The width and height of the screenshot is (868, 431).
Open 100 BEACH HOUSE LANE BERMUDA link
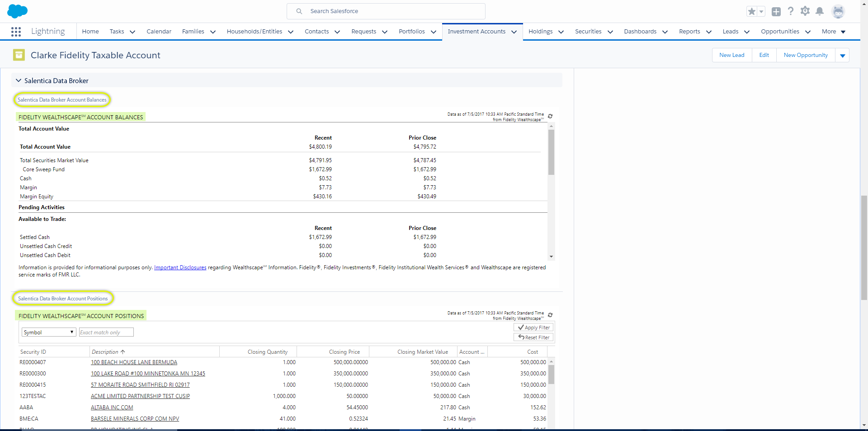tap(134, 362)
